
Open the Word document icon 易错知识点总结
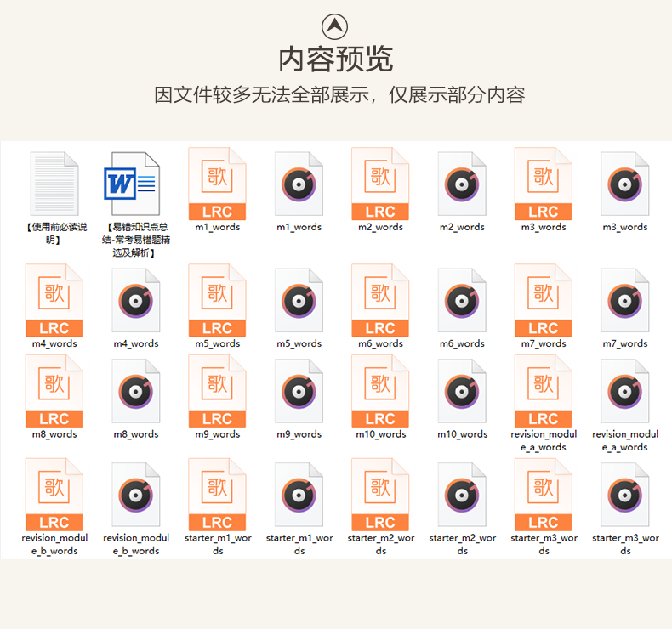point(132,184)
